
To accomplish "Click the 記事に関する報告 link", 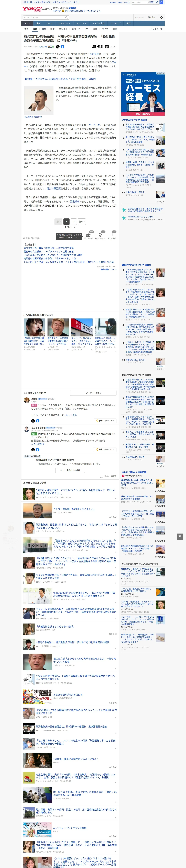I will (31, 238).
